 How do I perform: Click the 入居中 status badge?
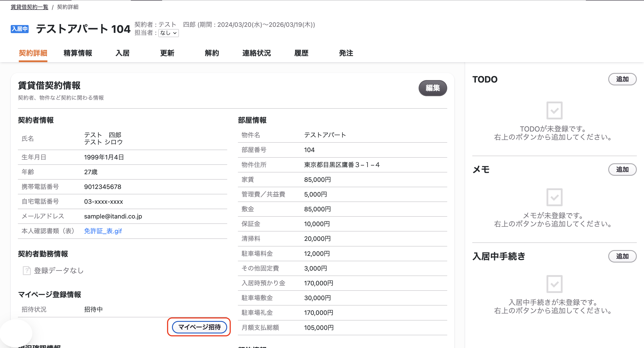(x=20, y=29)
